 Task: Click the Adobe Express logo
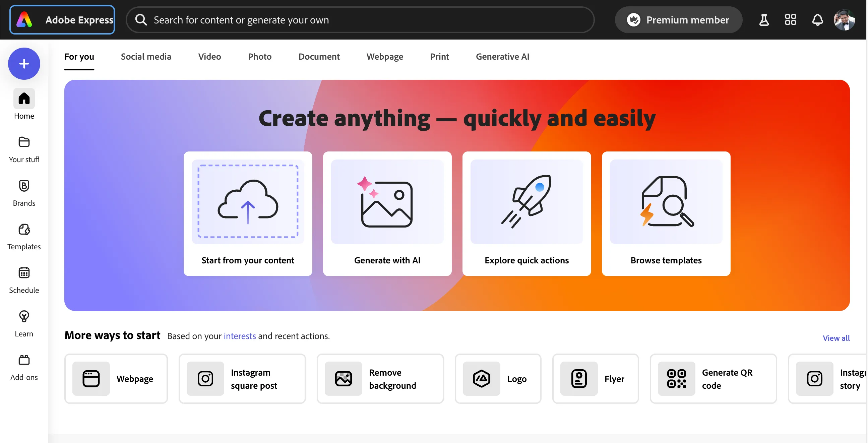pos(24,20)
